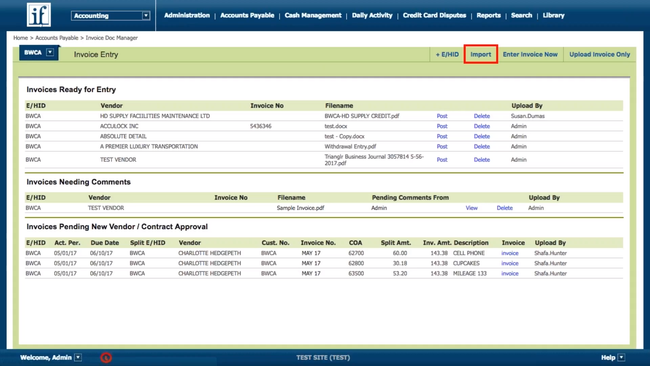Open invoice link for CUPCAKES row
650x366 pixels.
510,263
